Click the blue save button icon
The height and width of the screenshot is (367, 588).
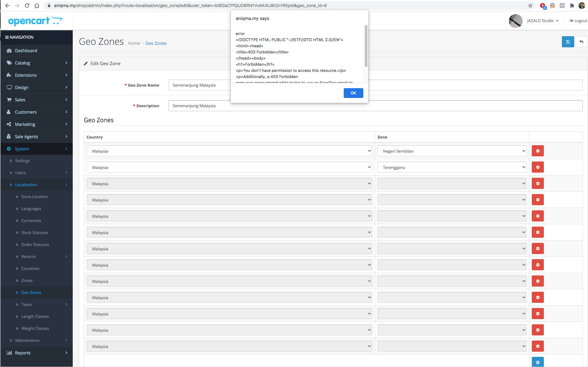(568, 42)
